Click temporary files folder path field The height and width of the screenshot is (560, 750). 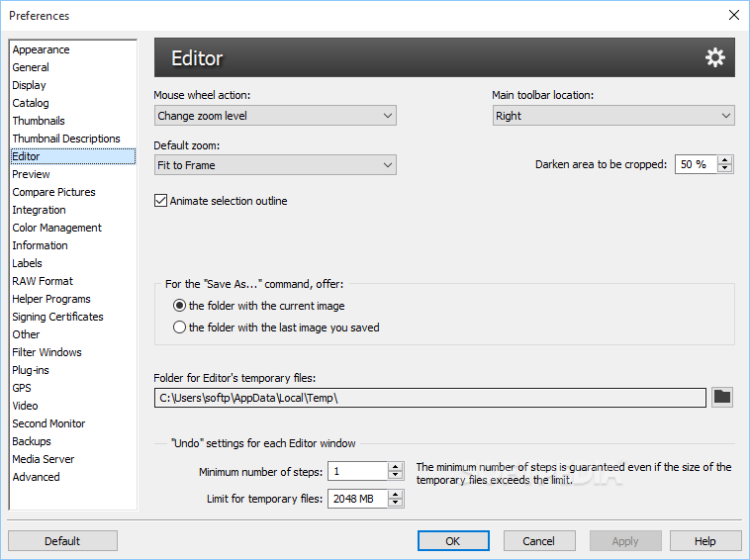click(430, 398)
